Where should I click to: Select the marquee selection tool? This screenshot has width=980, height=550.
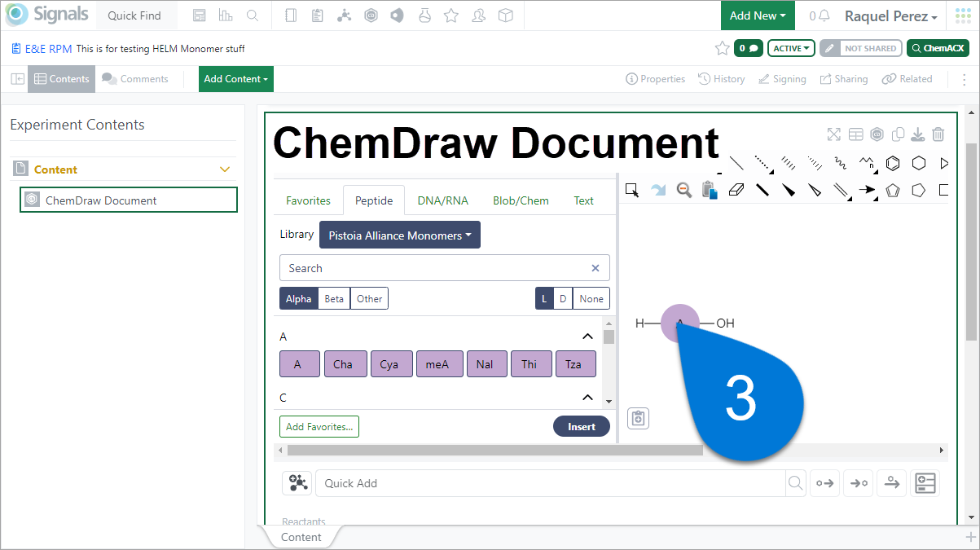632,190
